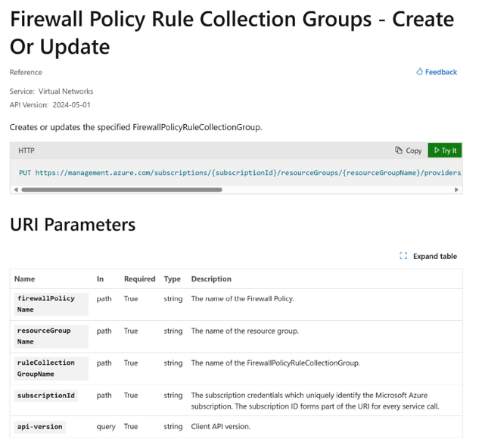
Task: Click the Type column header
Action: [173, 279]
